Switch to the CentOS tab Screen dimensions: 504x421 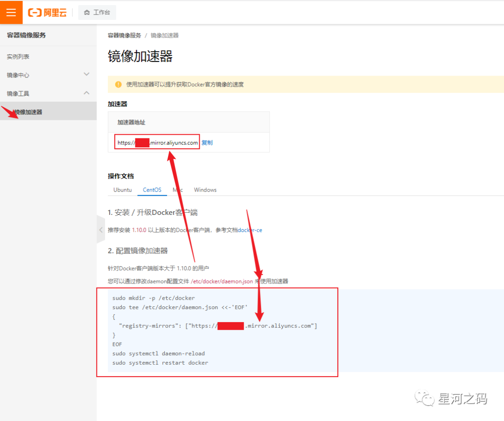[x=152, y=190]
